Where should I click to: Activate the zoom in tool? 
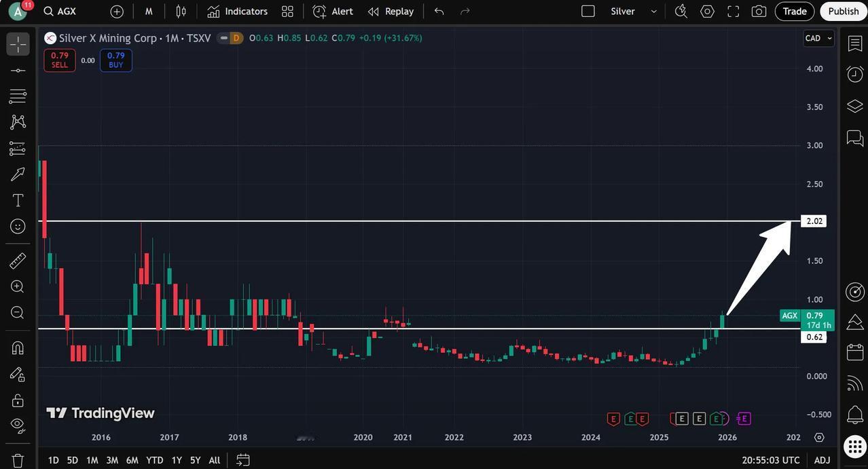click(x=18, y=286)
